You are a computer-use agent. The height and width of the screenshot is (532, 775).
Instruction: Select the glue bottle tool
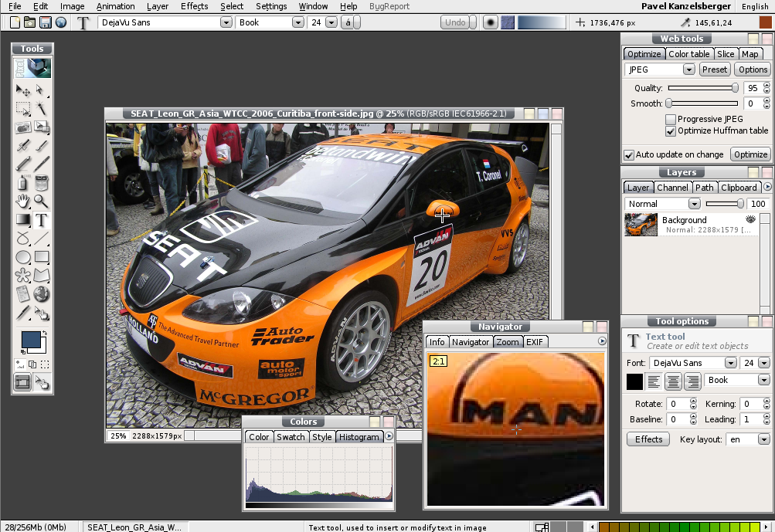(22, 183)
